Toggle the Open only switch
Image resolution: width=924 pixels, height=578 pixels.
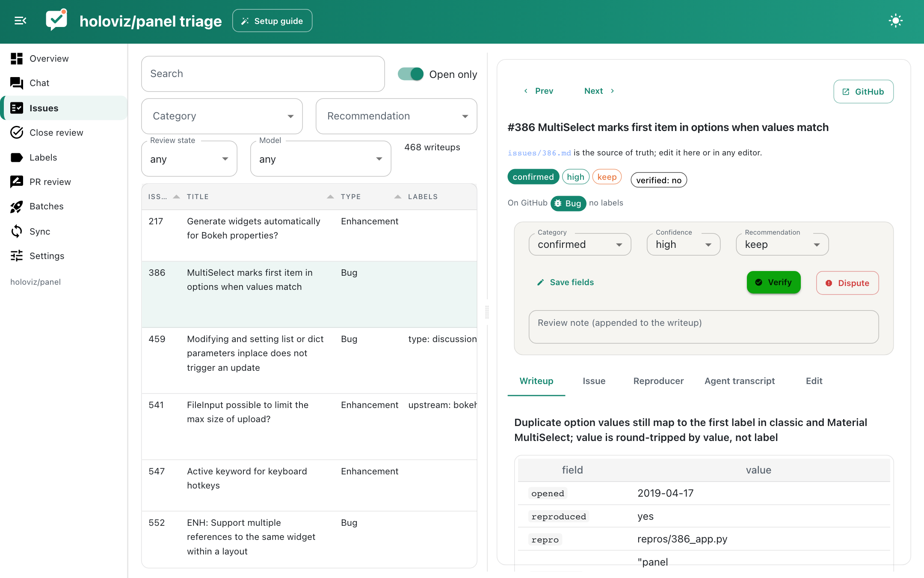[x=411, y=74]
